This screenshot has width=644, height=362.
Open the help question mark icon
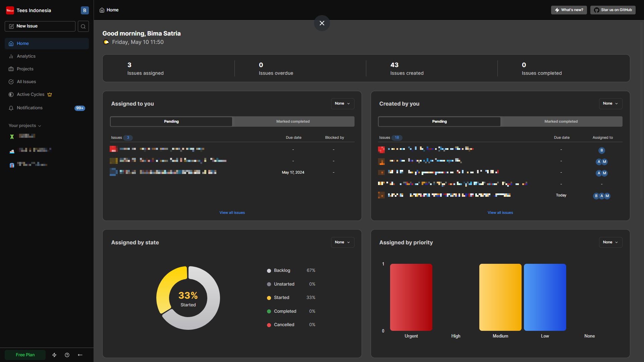click(x=67, y=355)
